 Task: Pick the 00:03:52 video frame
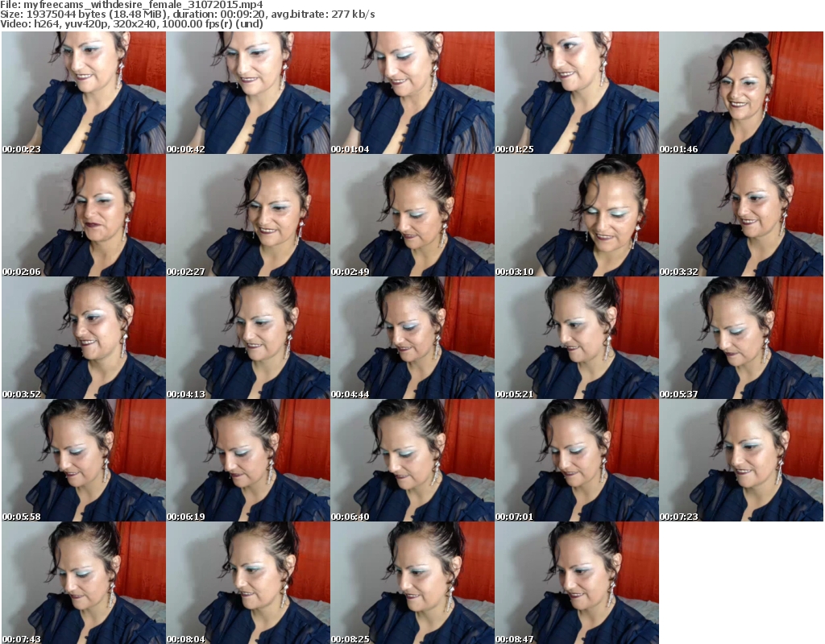[84, 338]
